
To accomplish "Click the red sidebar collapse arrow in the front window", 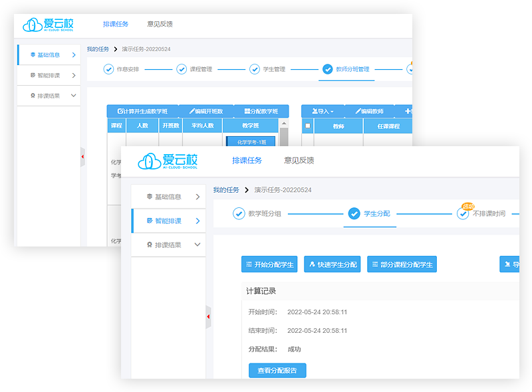I will click(208, 317).
